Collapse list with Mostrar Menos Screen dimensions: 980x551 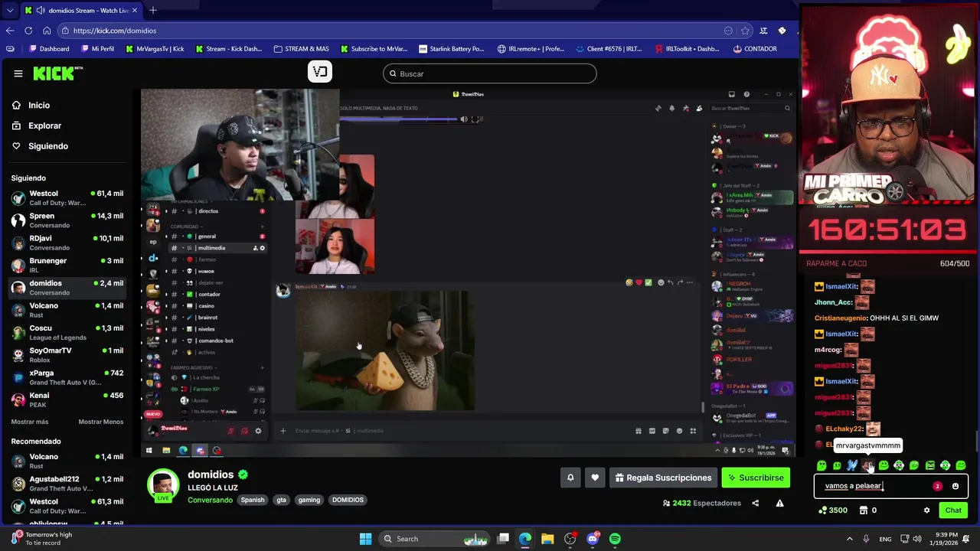pos(100,422)
